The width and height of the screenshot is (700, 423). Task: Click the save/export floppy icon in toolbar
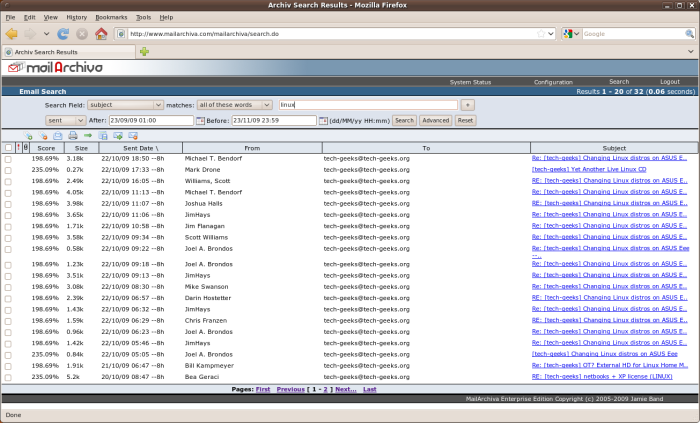tap(103, 136)
